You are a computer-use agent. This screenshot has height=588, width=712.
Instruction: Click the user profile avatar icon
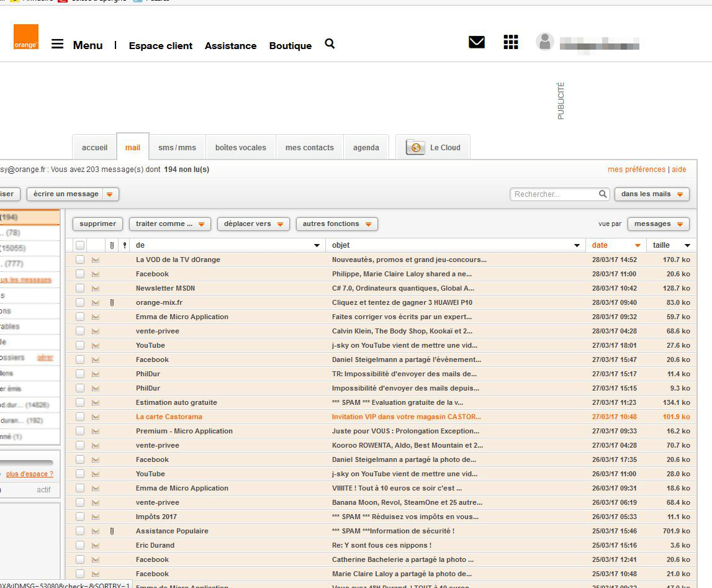click(x=544, y=42)
